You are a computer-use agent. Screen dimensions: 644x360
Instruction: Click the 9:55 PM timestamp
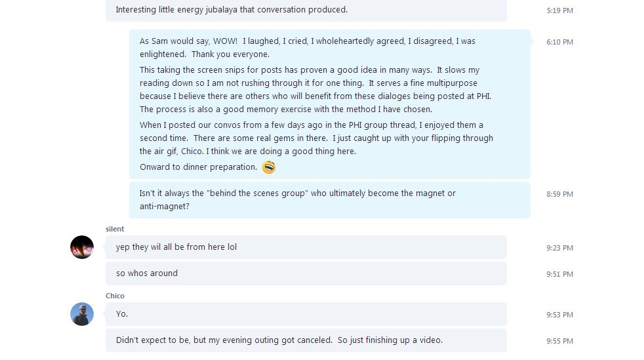pyautogui.click(x=559, y=341)
